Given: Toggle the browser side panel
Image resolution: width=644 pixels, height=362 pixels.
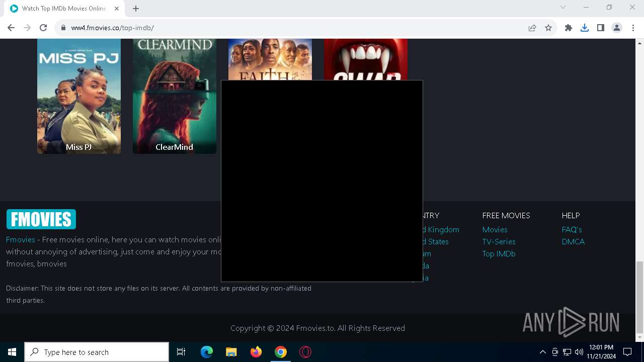Looking at the screenshot, I should [601, 28].
